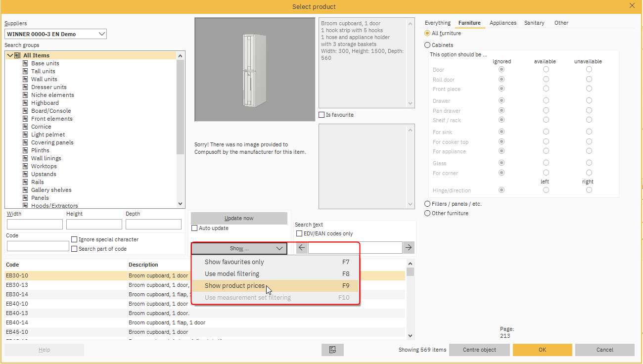
Task: Click the left arrow beside search text
Action: [301, 247]
